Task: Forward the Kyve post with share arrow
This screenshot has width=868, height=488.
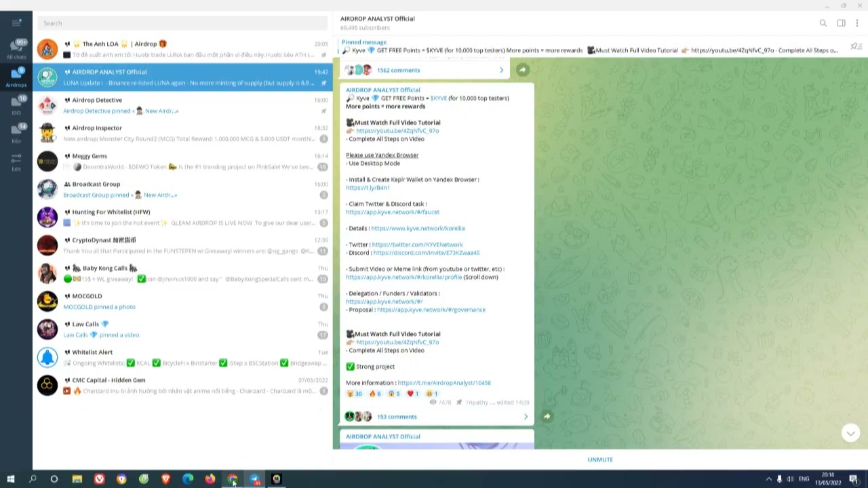Action: [x=547, y=416]
